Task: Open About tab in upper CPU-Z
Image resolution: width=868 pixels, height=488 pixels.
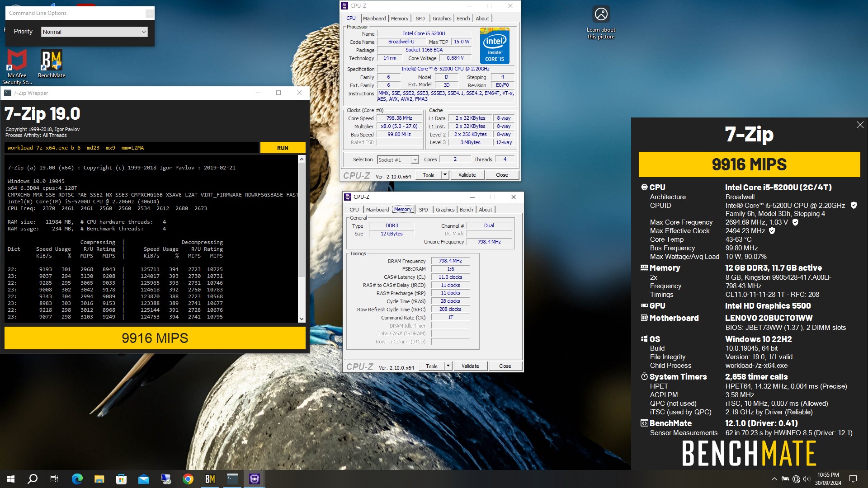Action: coord(482,19)
